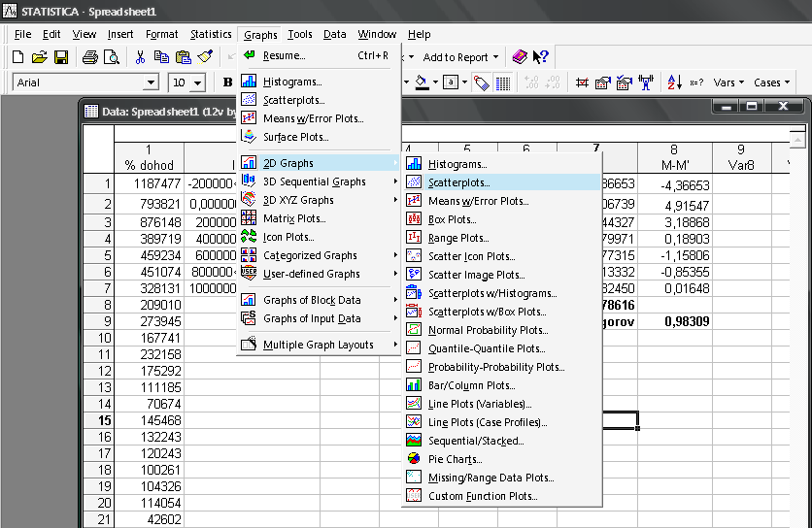Choose Surface Plots in Graphs menu
The height and width of the screenshot is (528, 812).
point(319,137)
